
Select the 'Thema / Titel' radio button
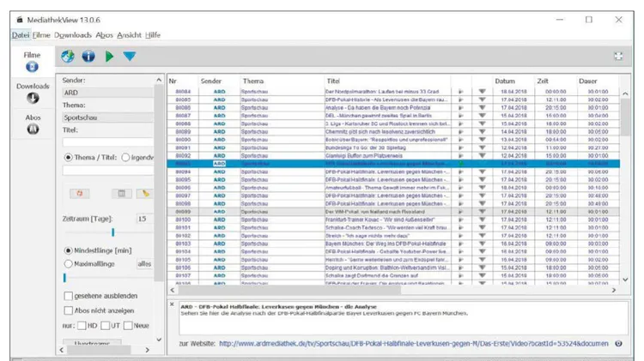(68, 158)
